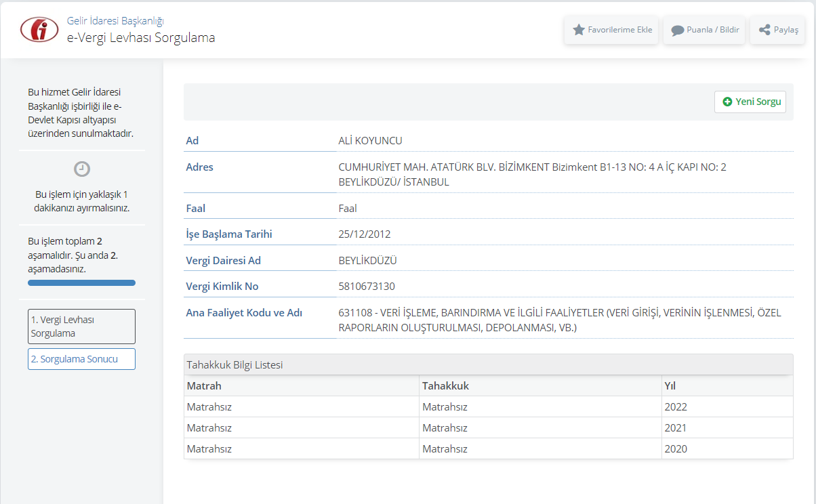
Task: Click the Yıl column header
Action: 670,385
